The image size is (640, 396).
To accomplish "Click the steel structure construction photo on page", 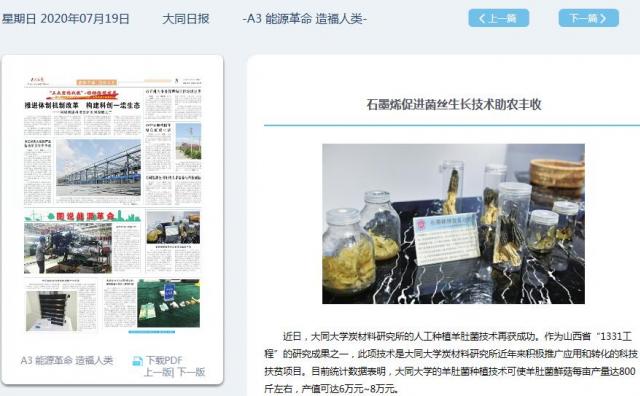I will (98, 167).
